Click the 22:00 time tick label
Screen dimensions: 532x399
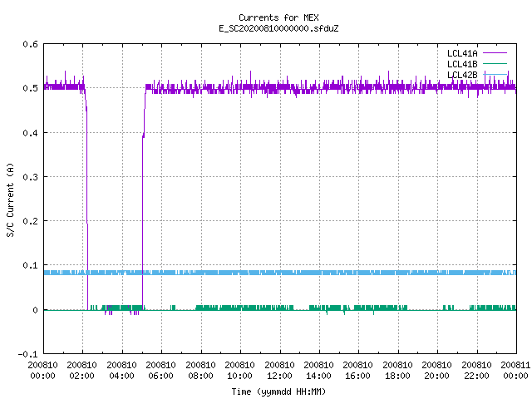tap(476, 376)
